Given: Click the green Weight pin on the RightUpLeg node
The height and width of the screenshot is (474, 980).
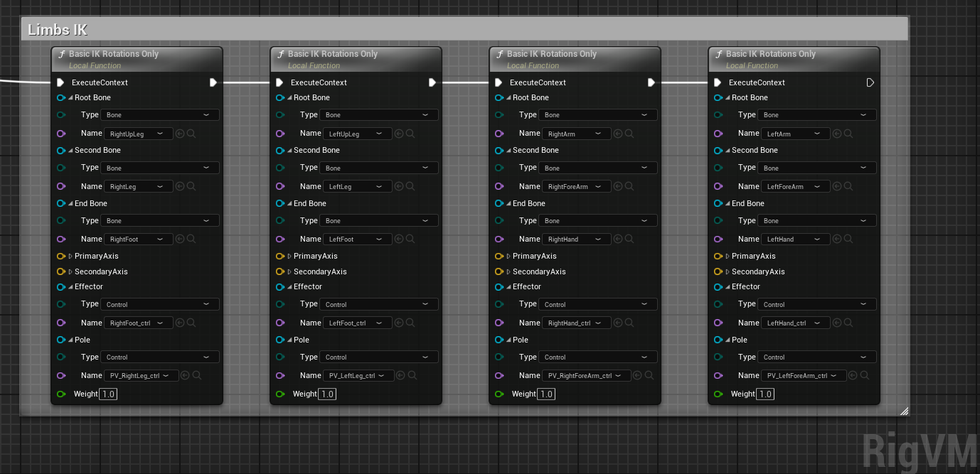Looking at the screenshot, I should click(60, 394).
